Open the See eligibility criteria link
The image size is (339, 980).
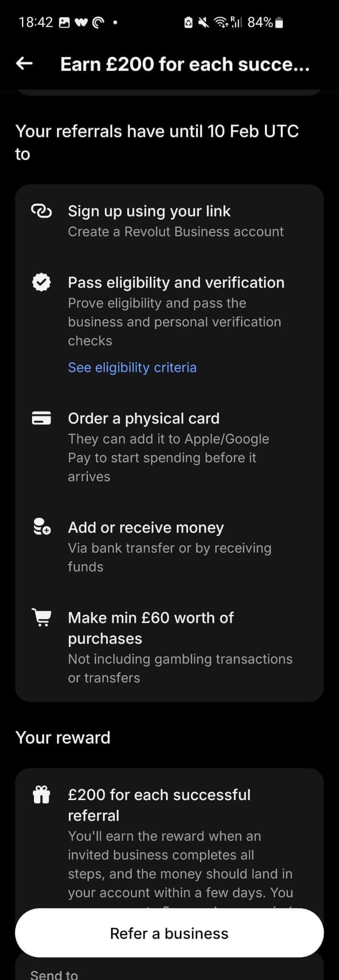[x=132, y=367]
